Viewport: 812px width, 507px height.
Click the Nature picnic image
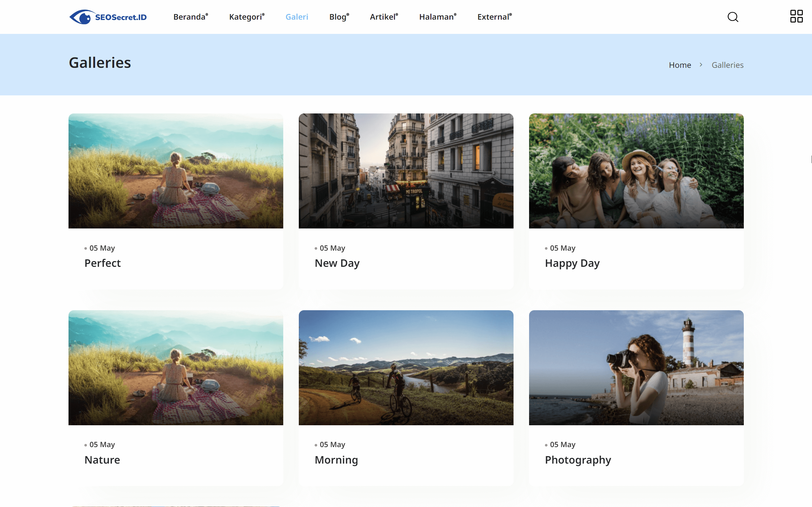(x=175, y=368)
